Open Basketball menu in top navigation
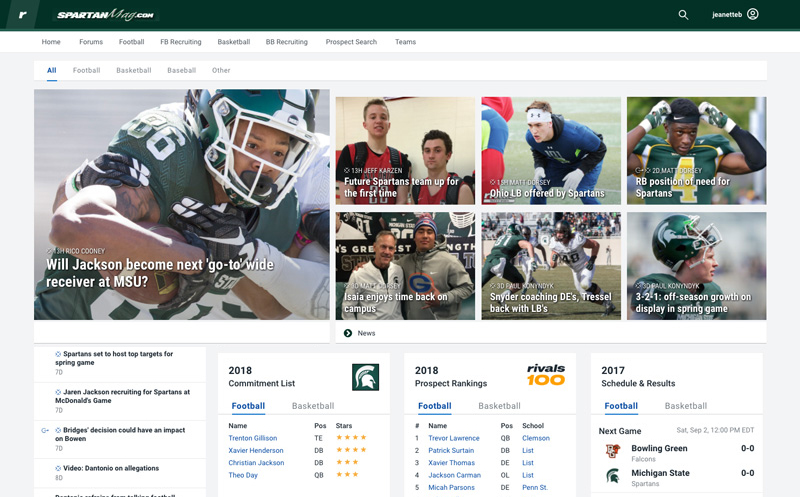 pos(234,42)
